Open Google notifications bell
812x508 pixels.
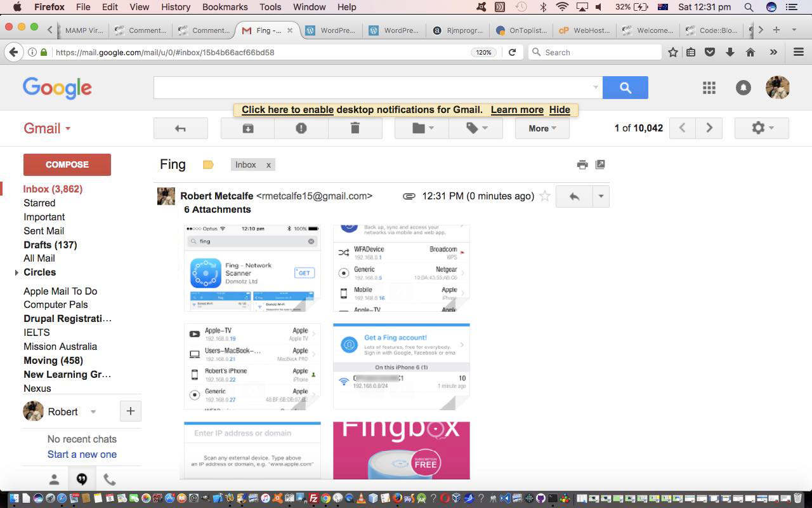click(x=743, y=88)
